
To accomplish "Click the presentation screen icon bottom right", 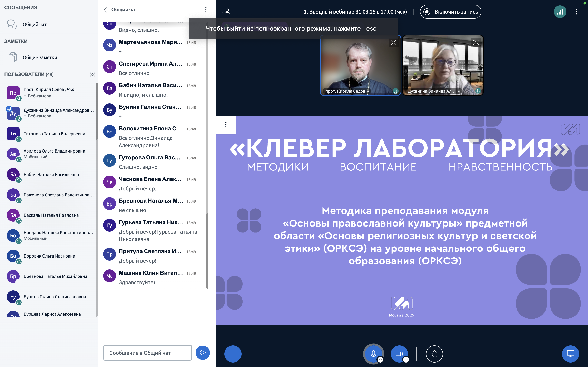I will 570,354.
